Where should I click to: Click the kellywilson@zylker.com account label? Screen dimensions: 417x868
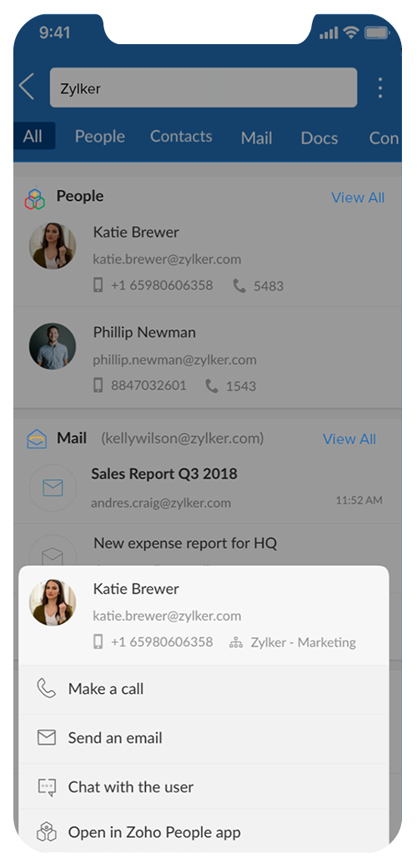[183, 439]
